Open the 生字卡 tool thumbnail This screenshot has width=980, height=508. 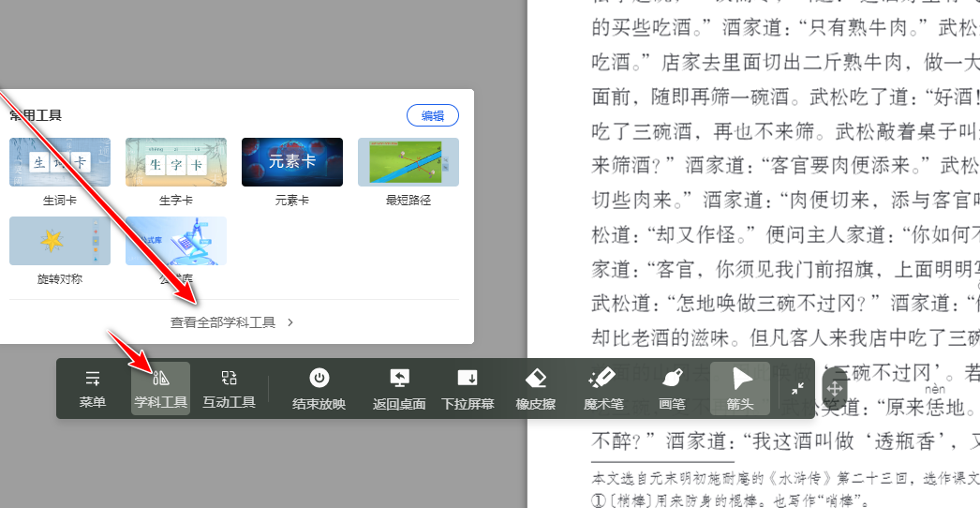pyautogui.click(x=176, y=162)
